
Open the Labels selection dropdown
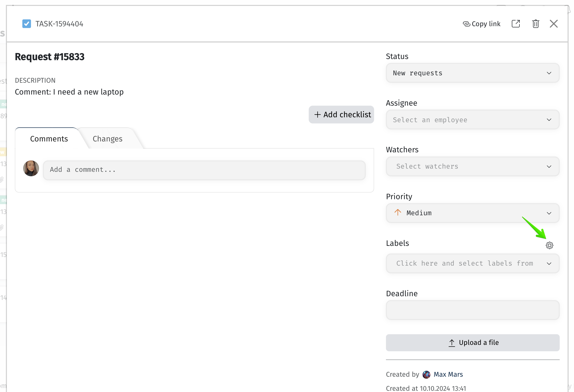click(x=472, y=263)
